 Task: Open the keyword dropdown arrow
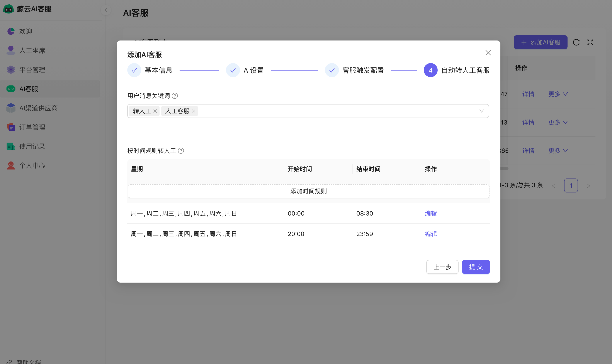[481, 111]
